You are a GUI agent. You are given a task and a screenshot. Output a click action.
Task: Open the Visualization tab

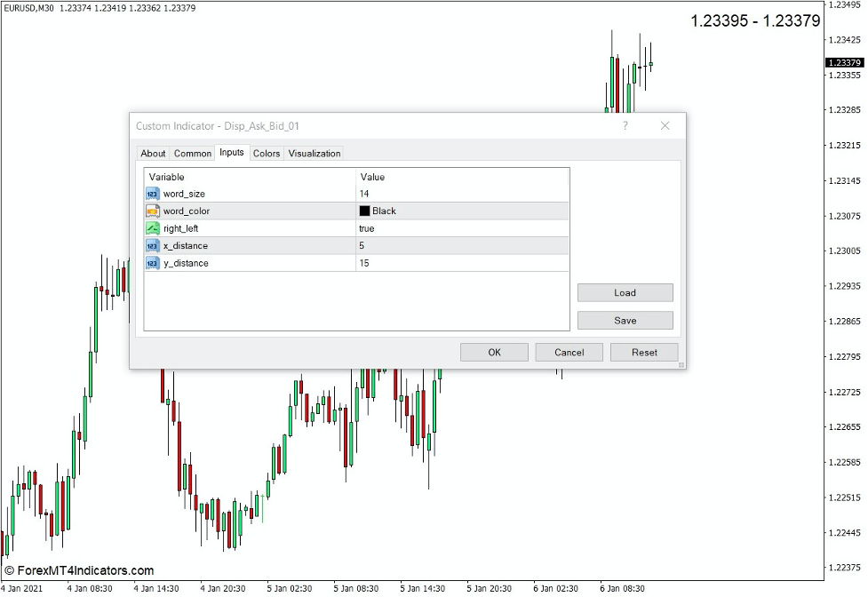(315, 153)
